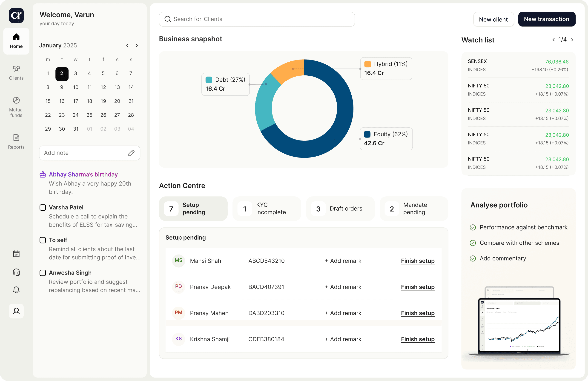Open the notifications bell icon
The width and height of the screenshot is (588, 381).
pyautogui.click(x=16, y=289)
